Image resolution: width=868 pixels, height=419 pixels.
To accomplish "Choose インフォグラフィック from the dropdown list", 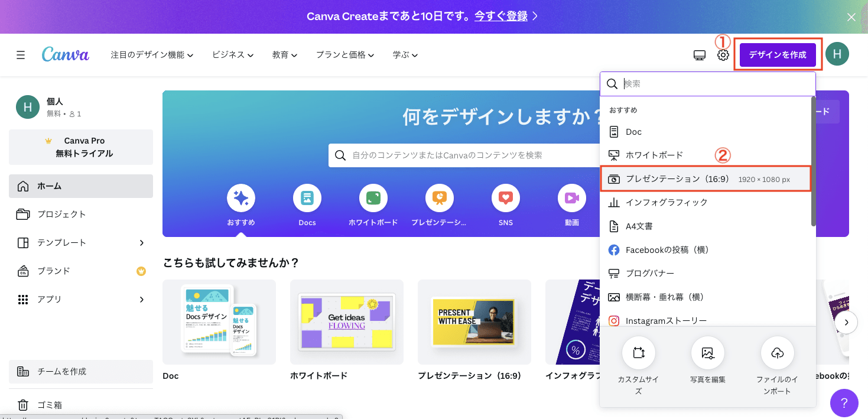I will point(706,202).
